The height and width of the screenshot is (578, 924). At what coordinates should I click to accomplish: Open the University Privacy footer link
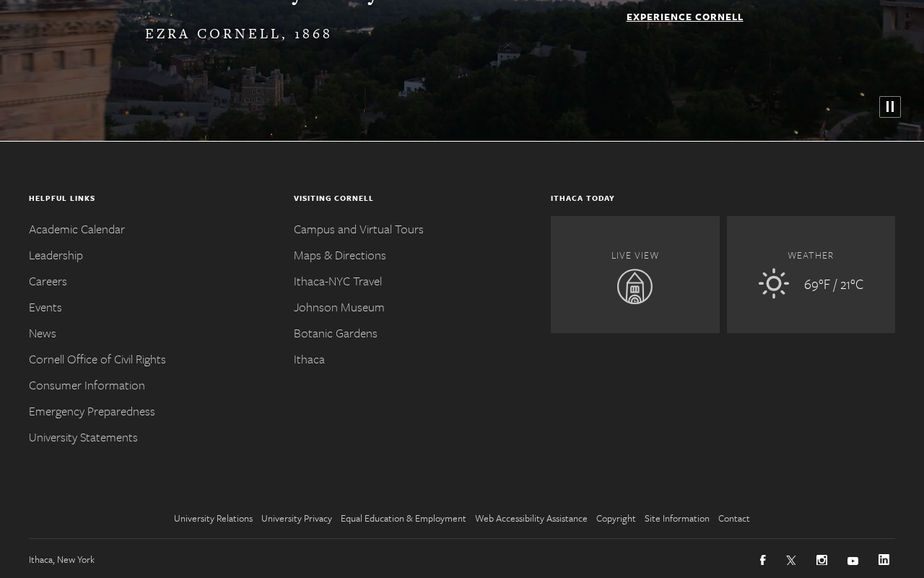297,518
